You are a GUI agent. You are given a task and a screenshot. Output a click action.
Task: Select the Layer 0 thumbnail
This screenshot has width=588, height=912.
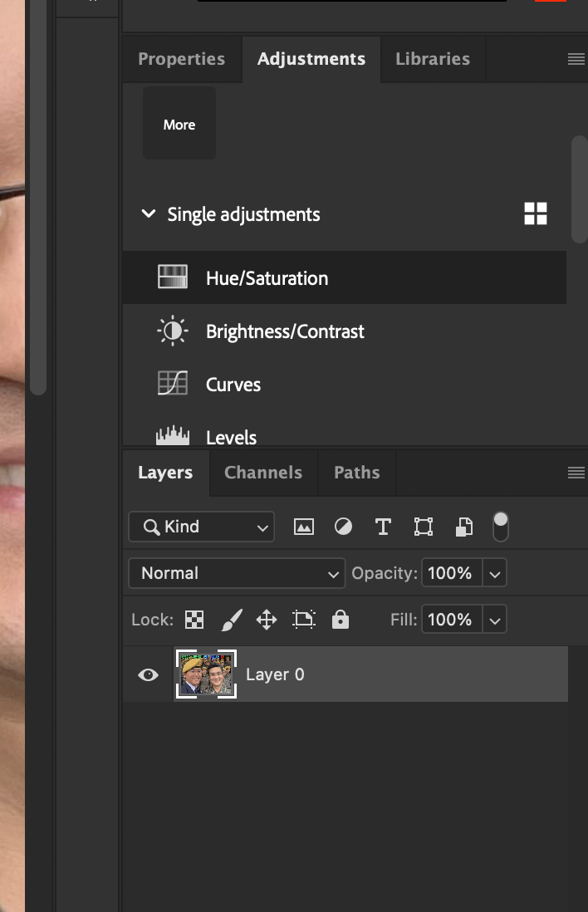[x=206, y=674]
